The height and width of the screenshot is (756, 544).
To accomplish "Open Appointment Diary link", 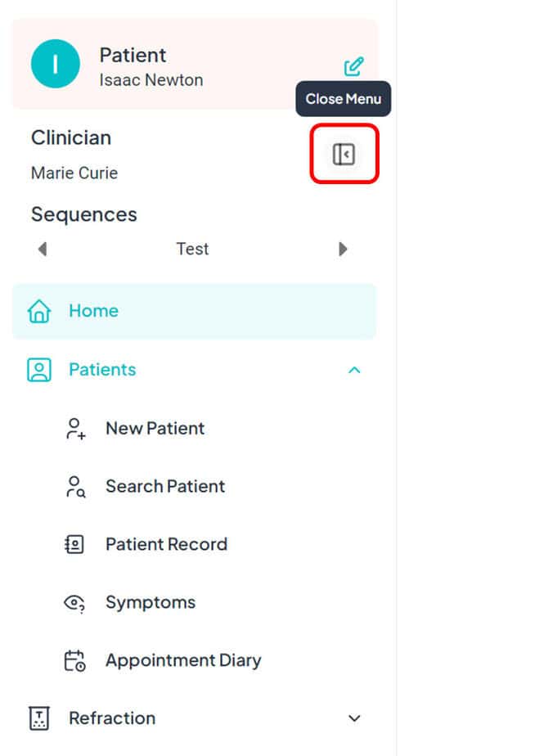I will coord(183,661).
